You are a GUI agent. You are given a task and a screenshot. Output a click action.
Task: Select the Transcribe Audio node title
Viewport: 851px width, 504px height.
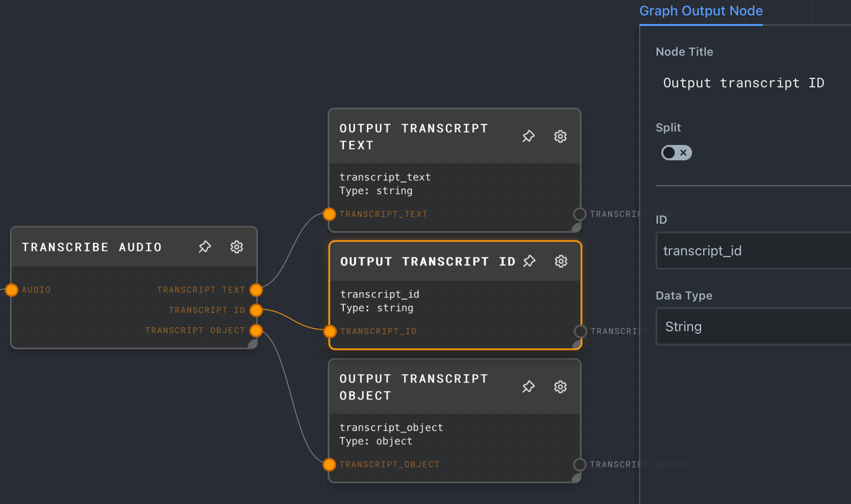[92, 247]
